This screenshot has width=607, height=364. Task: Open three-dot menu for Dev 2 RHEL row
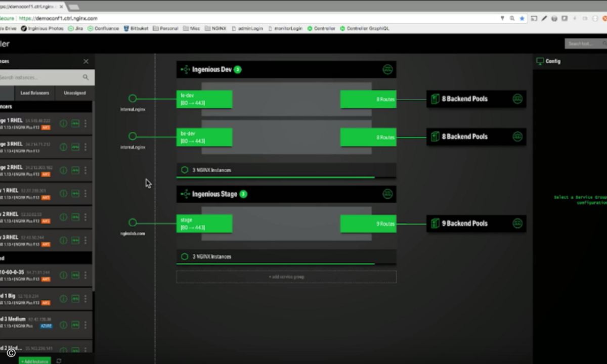(85, 217)
